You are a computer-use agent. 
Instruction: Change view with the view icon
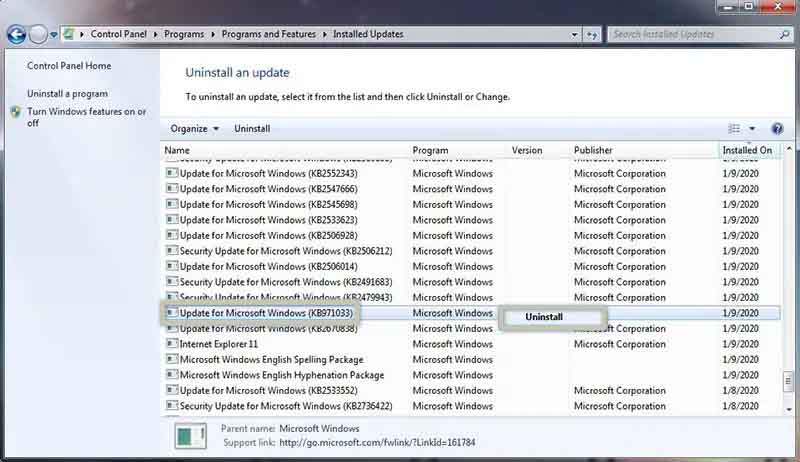pyautogui.click(x=734, y=129)
